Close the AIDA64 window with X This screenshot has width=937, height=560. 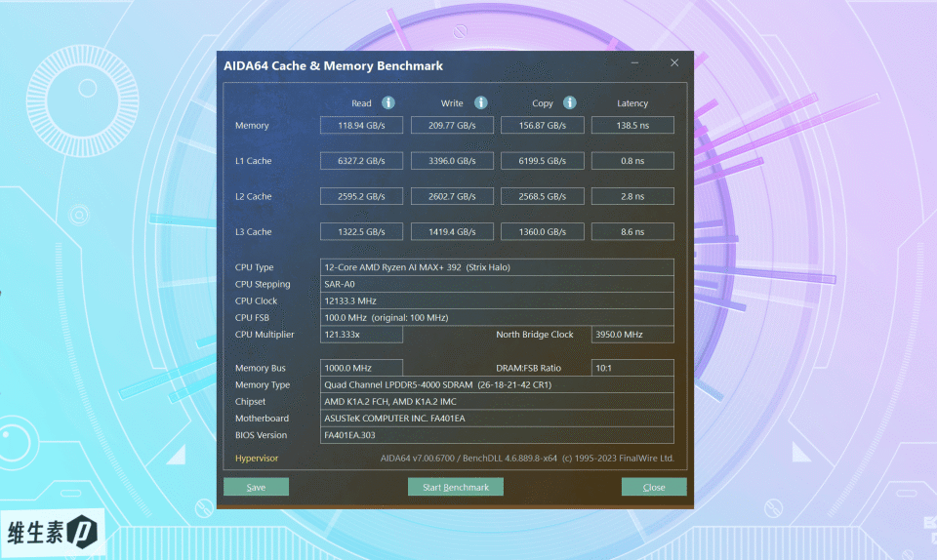pos(674,62)
